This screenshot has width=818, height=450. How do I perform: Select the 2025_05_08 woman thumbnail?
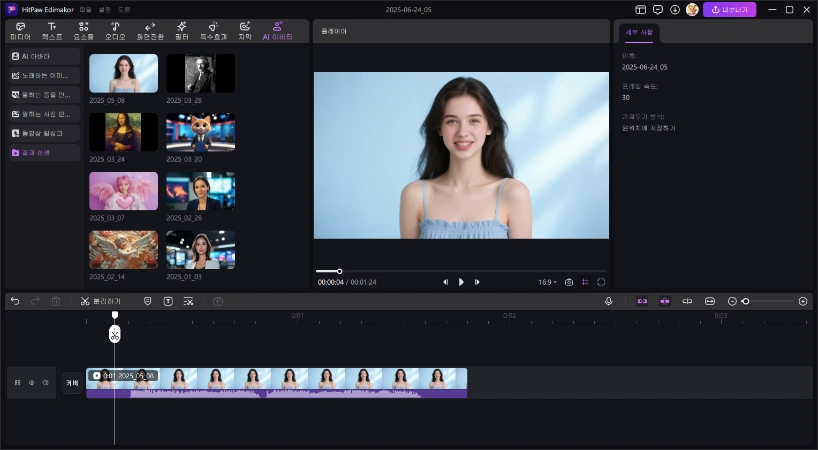pos(124,74)
